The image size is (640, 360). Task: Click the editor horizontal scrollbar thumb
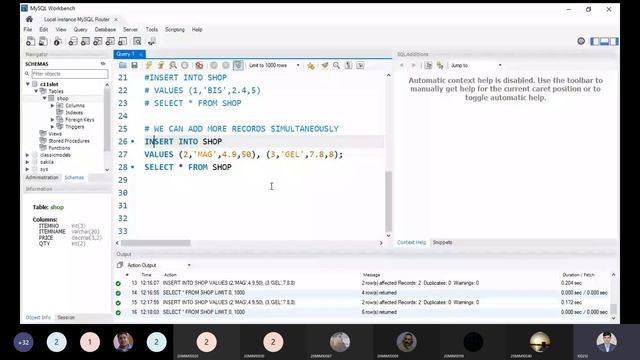[156, 243]
